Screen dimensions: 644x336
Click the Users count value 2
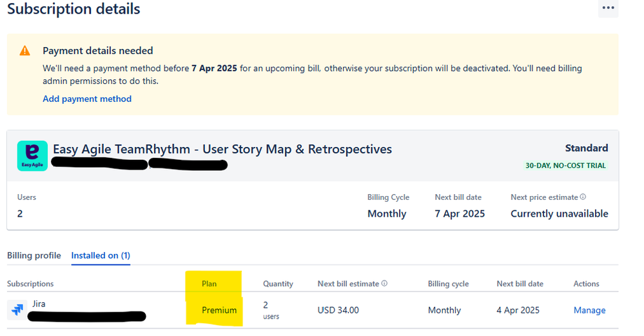coord(20,213)
